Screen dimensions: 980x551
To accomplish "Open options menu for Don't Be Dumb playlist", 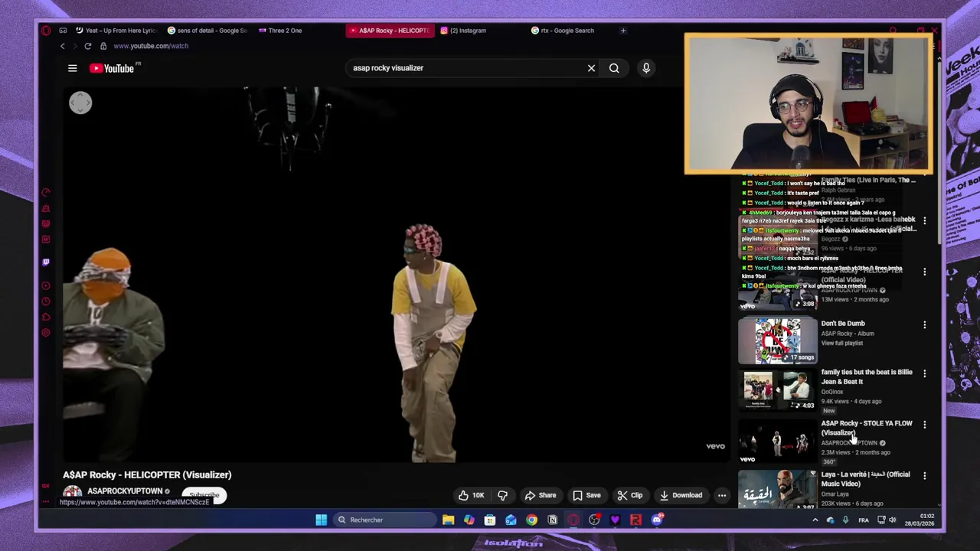I will pos(924,324).
